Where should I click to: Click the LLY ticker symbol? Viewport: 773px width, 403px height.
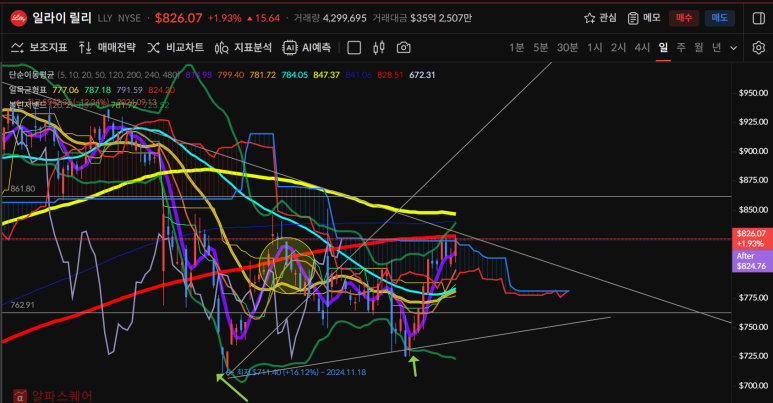[105, 18]
